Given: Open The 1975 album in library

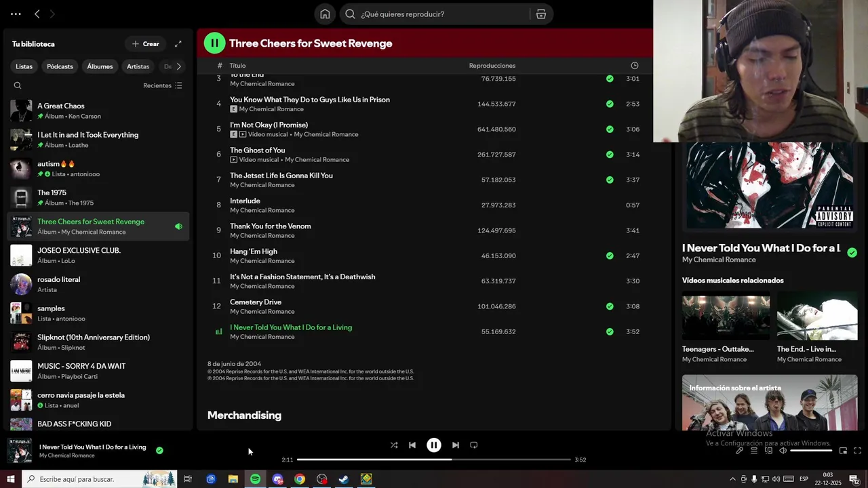Looking at the screenshot, I should click(98, 197).
